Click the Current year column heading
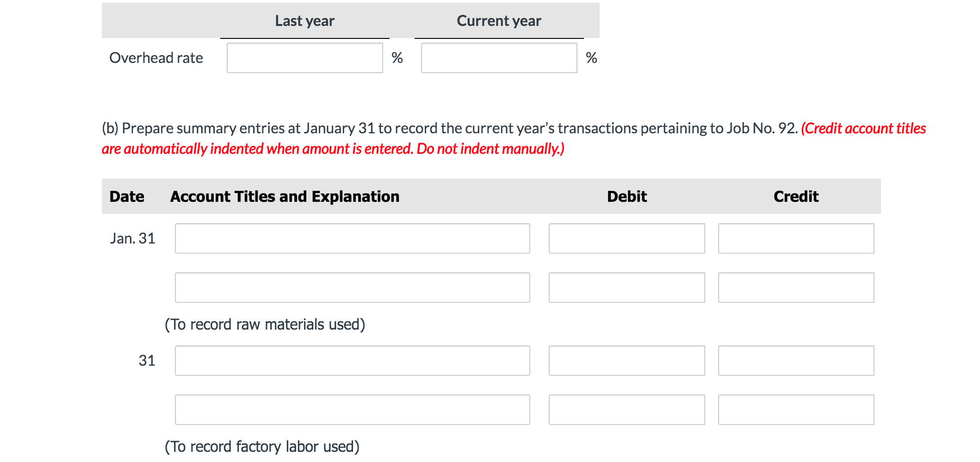Image resolution: width=980 pixels, height=462 pixels. (498, 20)
